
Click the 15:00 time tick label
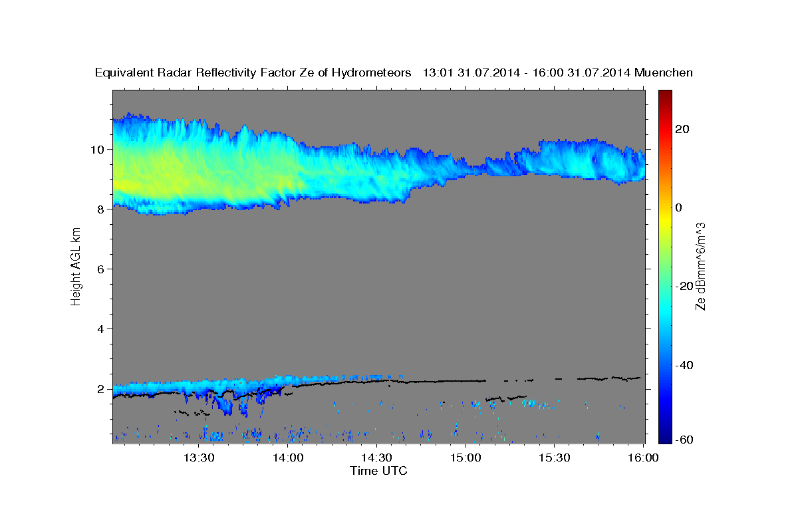tap(465, 458)
